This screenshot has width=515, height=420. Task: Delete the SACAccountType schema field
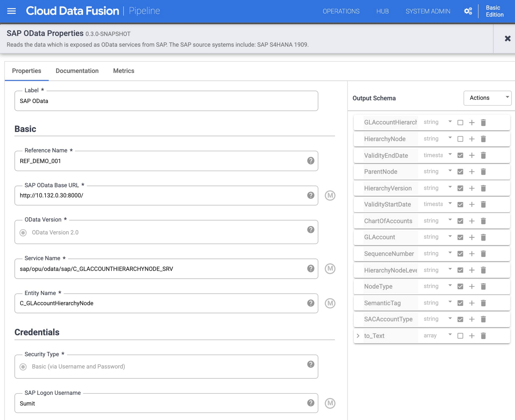tap(483, 319)
